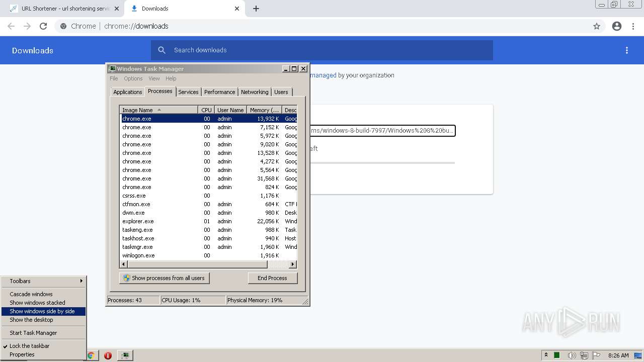Open Task Manager Options menu
Image resolution: width=644 pixels, height=362 pixels.
coord(133,78)
